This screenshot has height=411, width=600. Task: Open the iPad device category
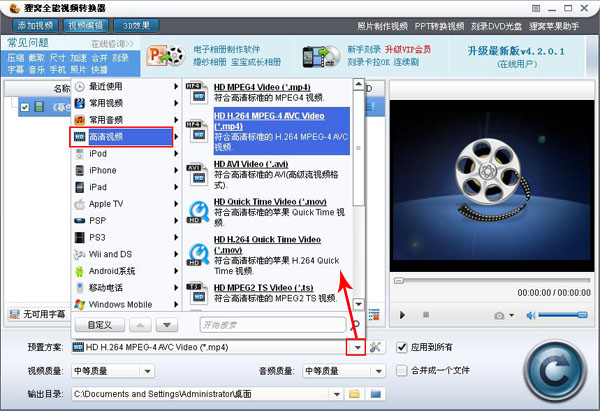125,187
